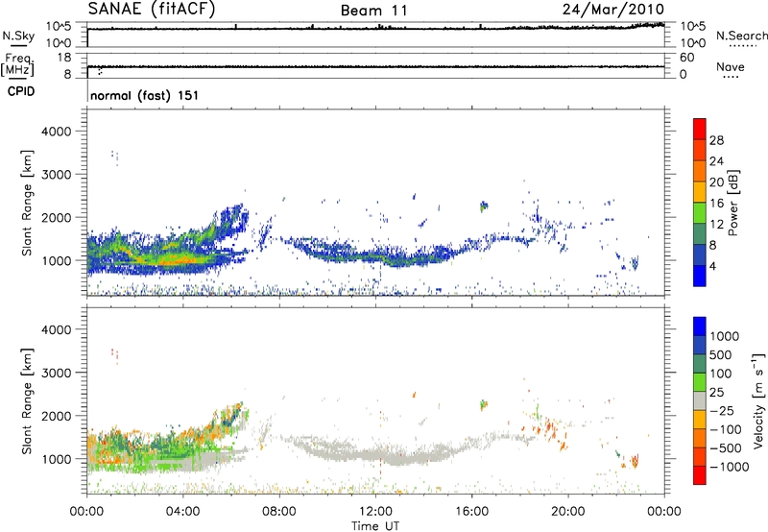Image resolution: width=768 pixels, height=532 pixels.
Task: Click Slant Range label of power panel
Action: [x=27, y=203]
